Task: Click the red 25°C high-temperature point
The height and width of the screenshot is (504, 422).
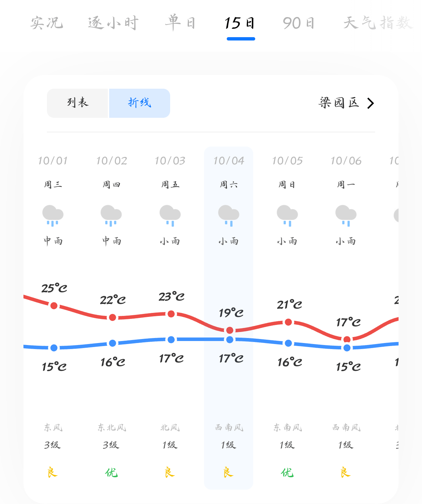Action: [x=54, y=306]
